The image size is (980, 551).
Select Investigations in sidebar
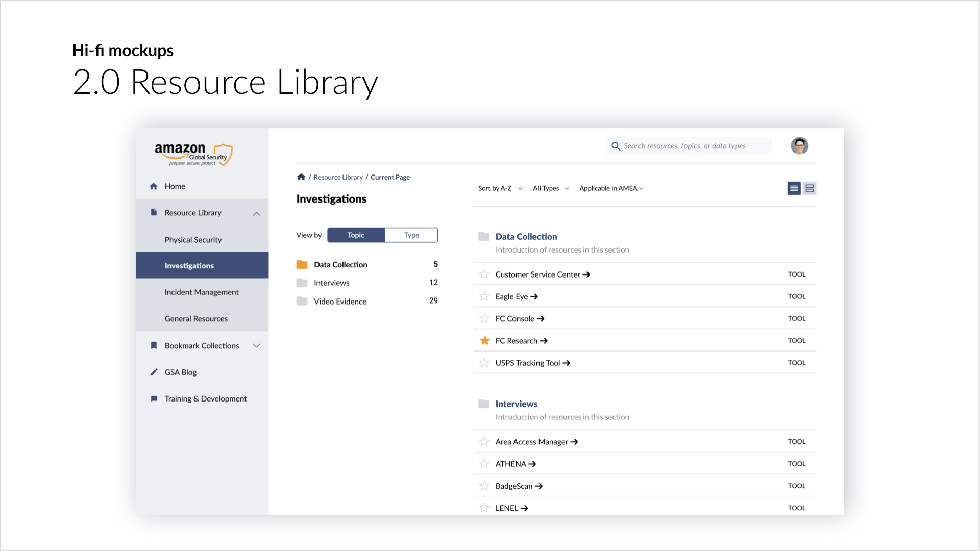point(202,265)
